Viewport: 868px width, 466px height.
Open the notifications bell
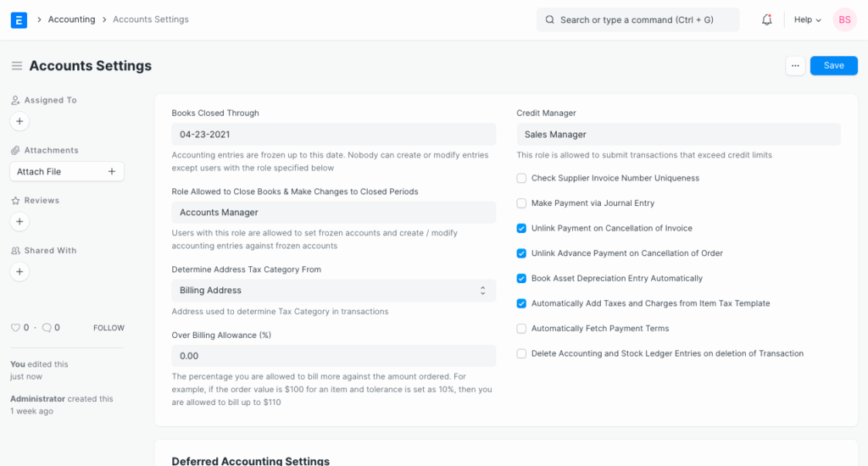[x=766, y=19]
